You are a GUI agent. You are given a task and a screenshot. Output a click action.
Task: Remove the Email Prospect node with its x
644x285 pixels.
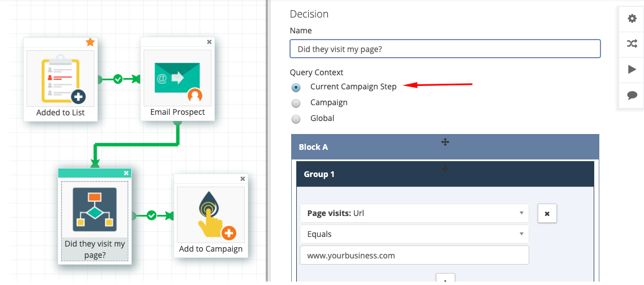(209, 41)
